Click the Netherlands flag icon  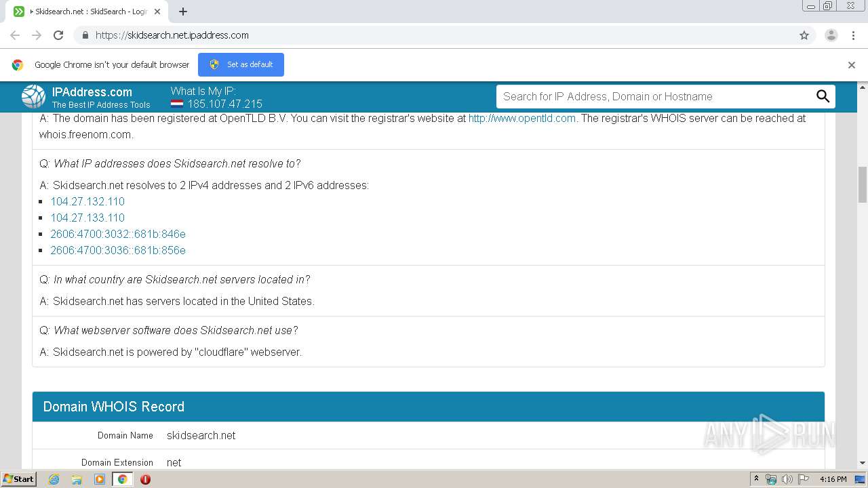click(x=177, y=104)
